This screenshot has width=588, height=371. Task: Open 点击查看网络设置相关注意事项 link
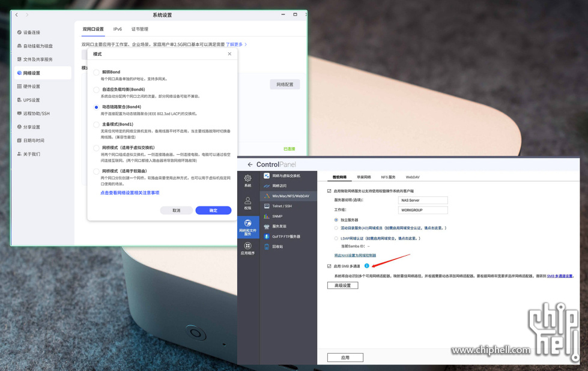pos(130,193)
